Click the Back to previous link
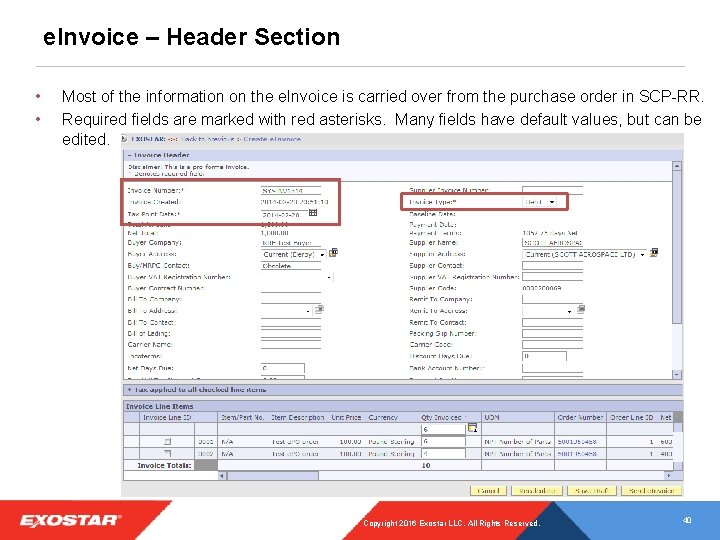This screenshot has width=720, height=540. pos(208,139)
